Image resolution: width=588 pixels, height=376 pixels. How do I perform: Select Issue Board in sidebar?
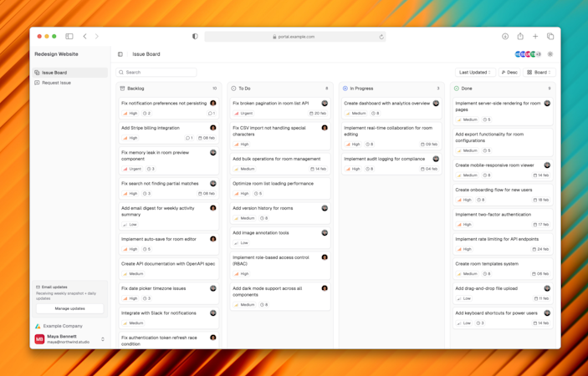point(70,73)
